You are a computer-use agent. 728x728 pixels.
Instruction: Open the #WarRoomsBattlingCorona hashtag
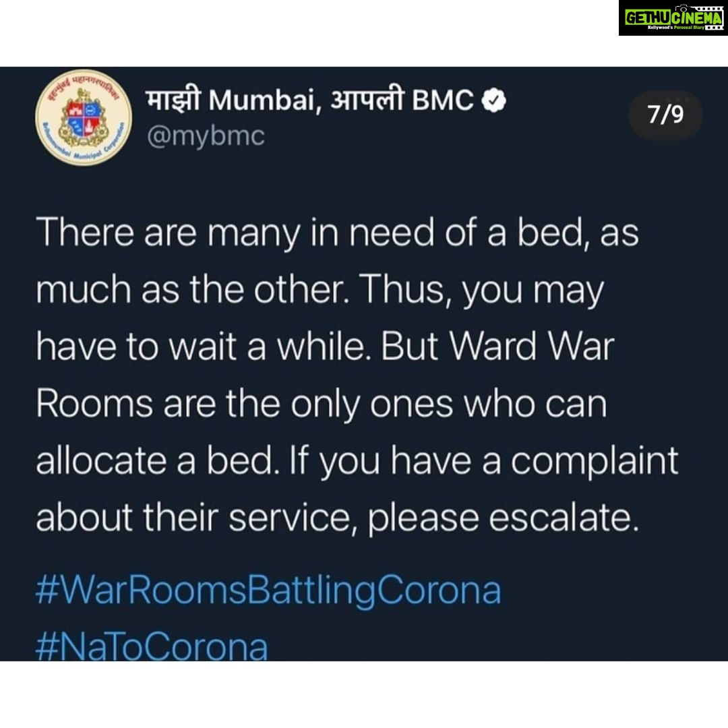pyautogui.click(x=268, y=590)
